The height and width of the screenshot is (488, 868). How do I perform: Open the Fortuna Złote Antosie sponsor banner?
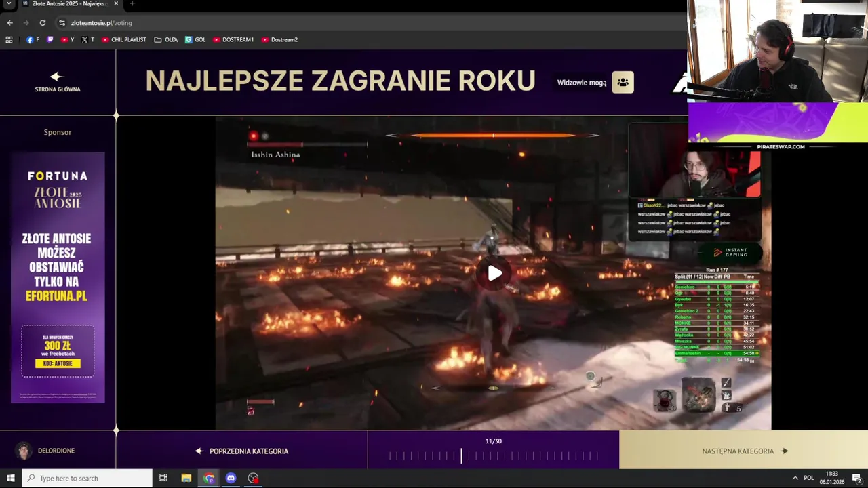coord(58,277)
